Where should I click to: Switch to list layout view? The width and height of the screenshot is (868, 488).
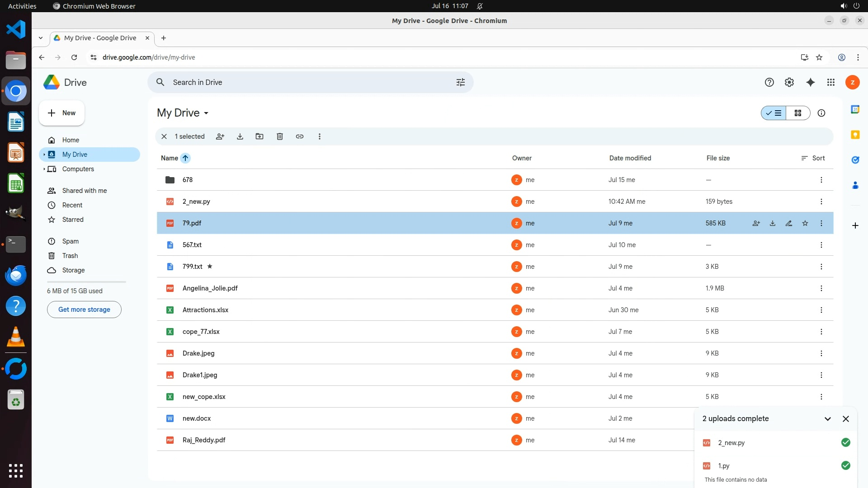pos(774,113)
